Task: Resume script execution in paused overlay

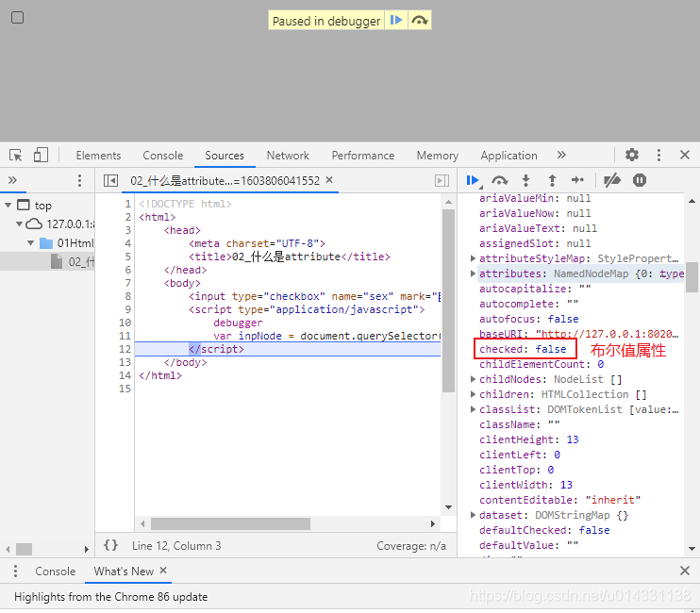Action: [x=396, y=21]
